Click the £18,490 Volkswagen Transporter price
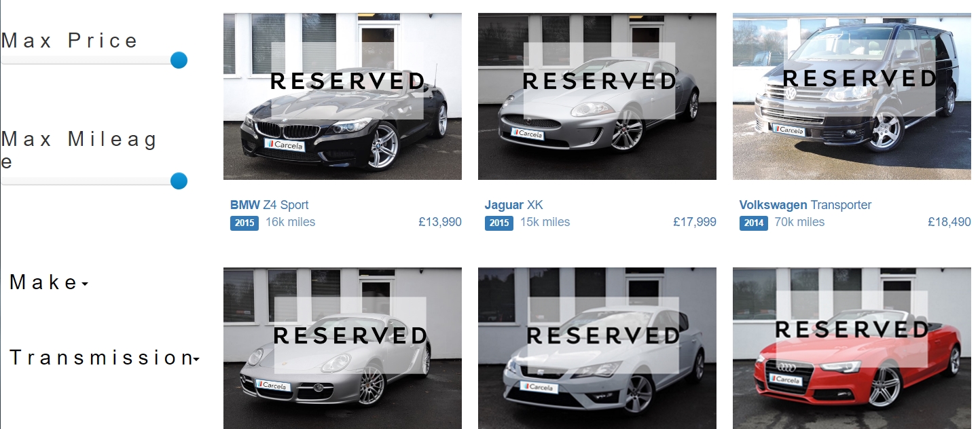Image resolution: width=980 pixels, height=429 pixels. [949, 222]
